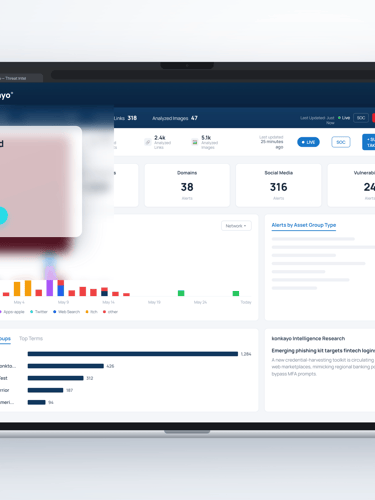Click the konkayo logo in the header
Image resolution: width=375 pixels, height=500 pixels.
[x=6, y=95]
